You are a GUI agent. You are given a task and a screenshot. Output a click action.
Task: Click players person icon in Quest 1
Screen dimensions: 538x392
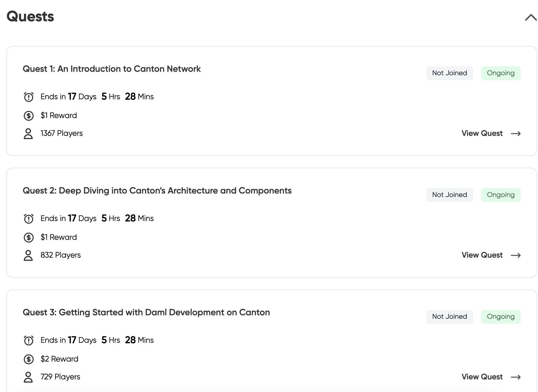click(x=28, y=134)
